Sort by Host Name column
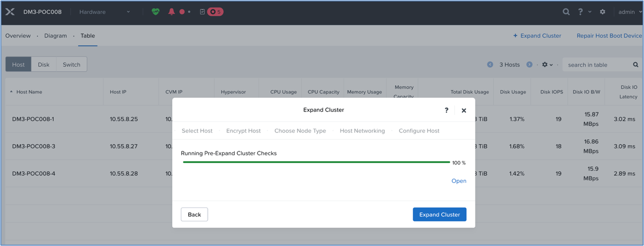 pyautogui.click(x=29, y=92)
